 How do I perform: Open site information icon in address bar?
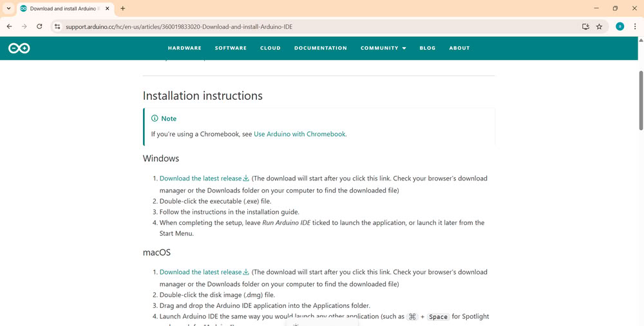[57, 26]
